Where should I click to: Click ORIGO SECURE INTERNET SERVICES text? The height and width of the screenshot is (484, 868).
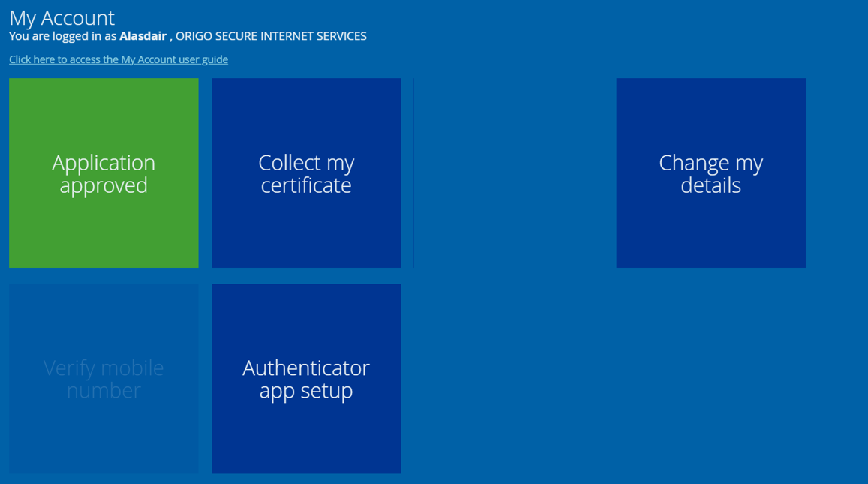coord(273,35)
